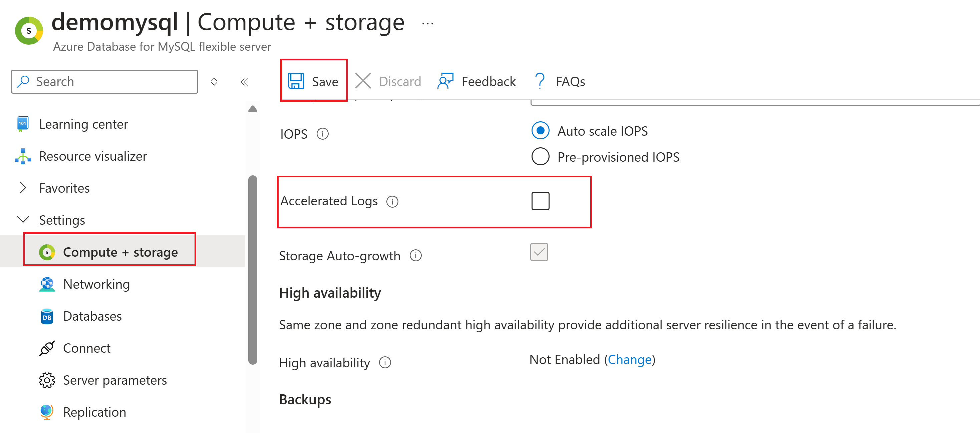Click the Learning center book icon
The image size is (980, 433).
tap(22, 124)
